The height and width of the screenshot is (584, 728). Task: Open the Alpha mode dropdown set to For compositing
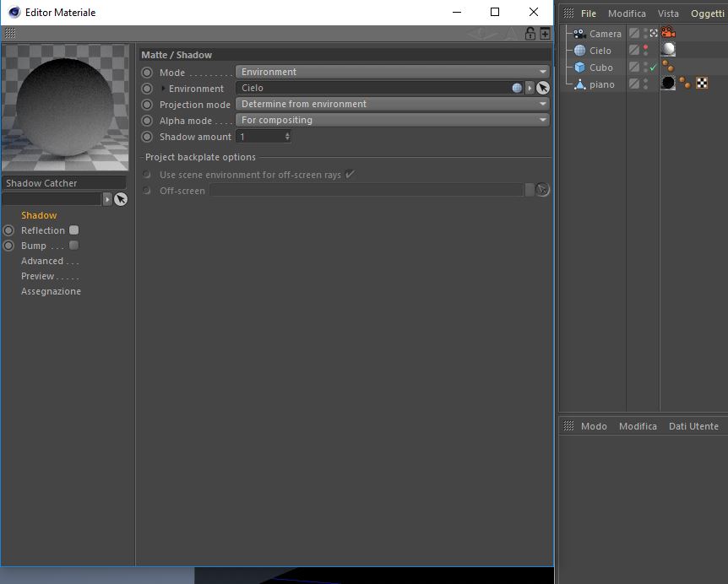393,120
